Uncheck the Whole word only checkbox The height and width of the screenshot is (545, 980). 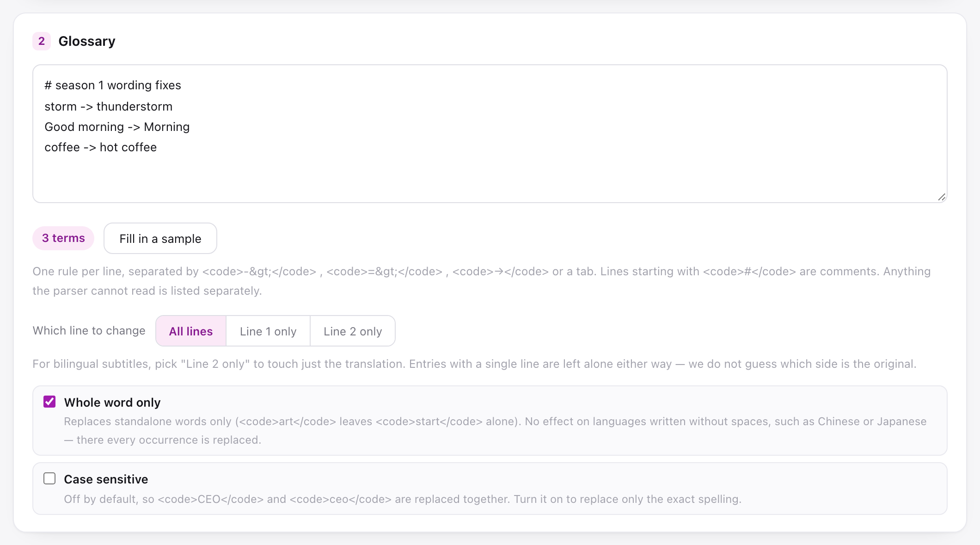[x=49, y=402]
